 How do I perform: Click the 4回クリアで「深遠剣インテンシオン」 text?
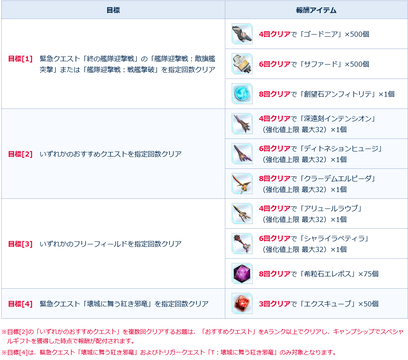317,119
